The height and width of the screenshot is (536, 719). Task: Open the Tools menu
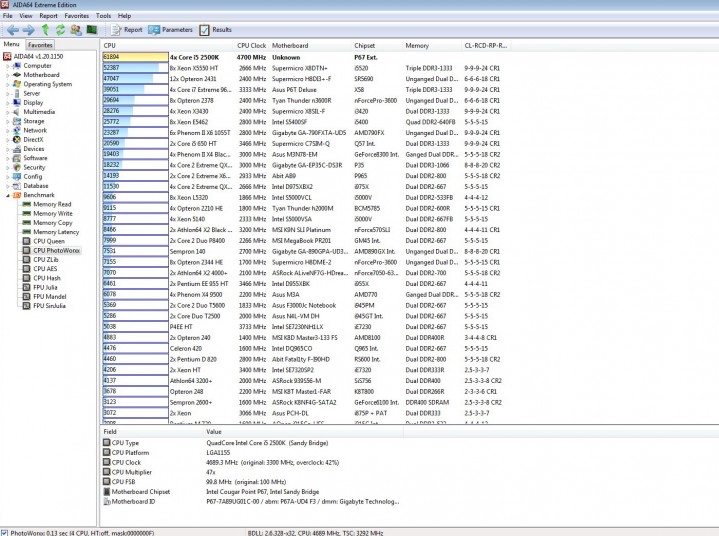pos(103,16)
